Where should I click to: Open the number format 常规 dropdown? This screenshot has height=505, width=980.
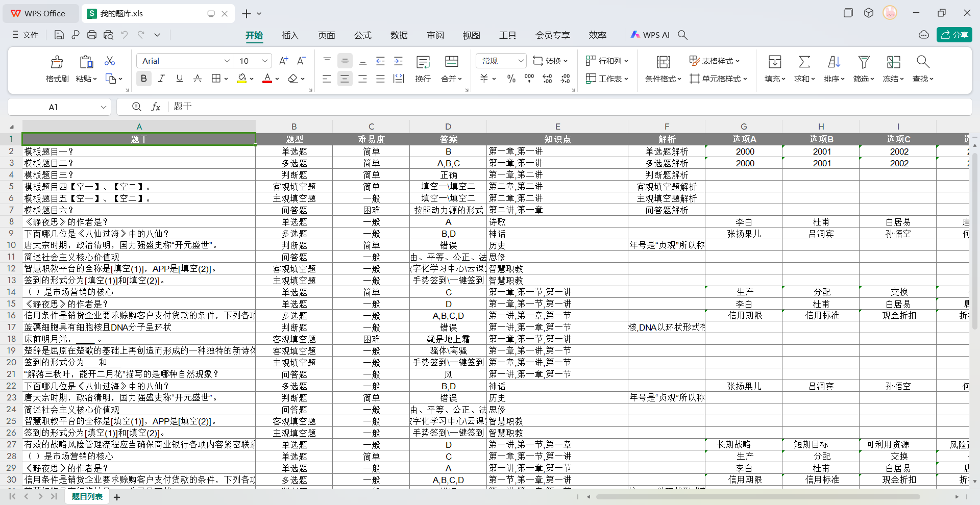click(x=521, y=61)
